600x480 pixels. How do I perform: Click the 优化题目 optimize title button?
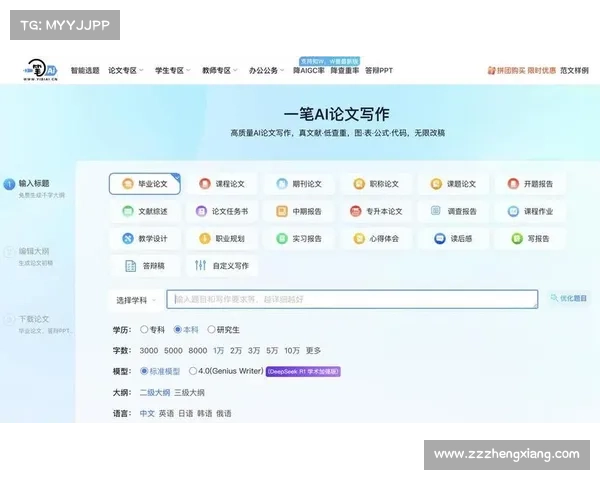[x=568, y=299]
